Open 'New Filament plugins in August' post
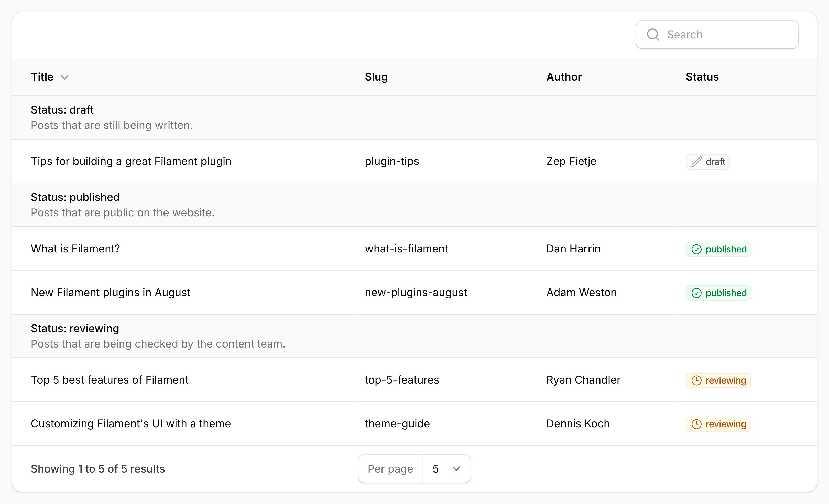 [111, 293]
